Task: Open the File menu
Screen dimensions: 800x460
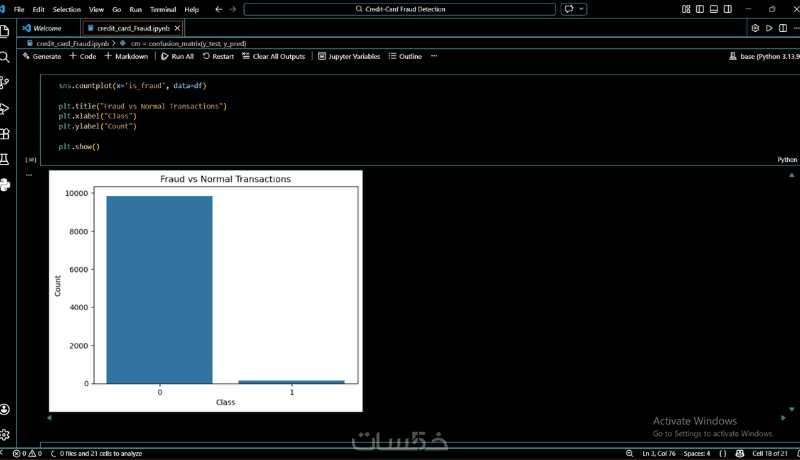Action: coord(19,9)
